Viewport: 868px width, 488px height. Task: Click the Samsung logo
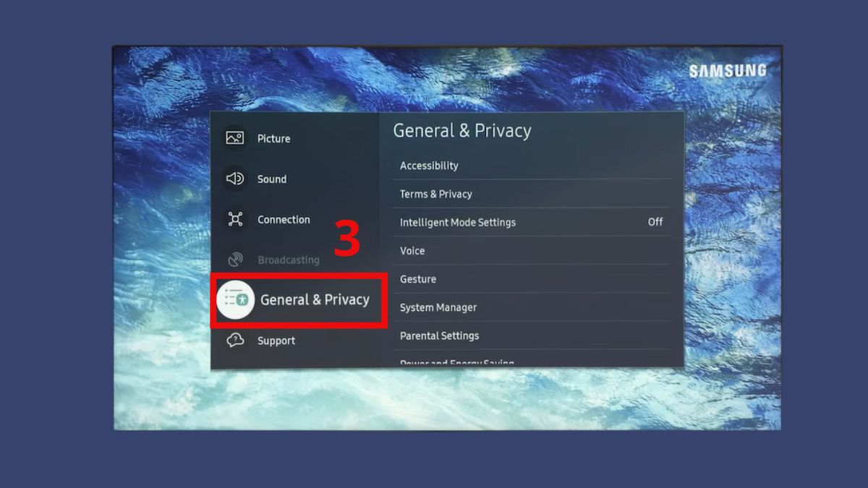click(x=729, y=70)
